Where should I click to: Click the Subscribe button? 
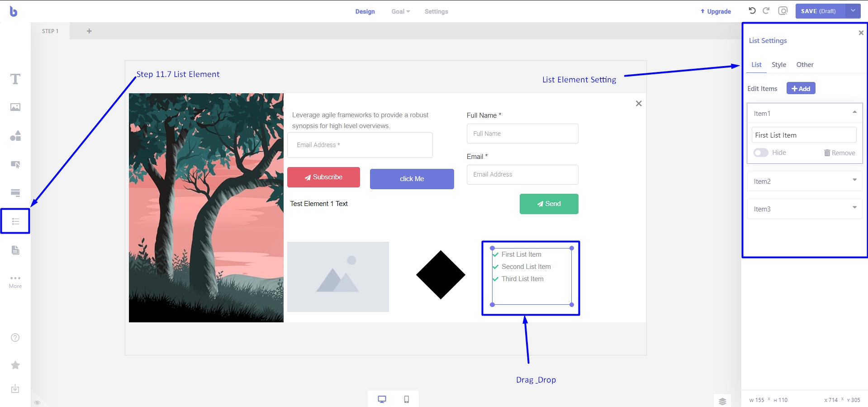[x=323, y=177]
